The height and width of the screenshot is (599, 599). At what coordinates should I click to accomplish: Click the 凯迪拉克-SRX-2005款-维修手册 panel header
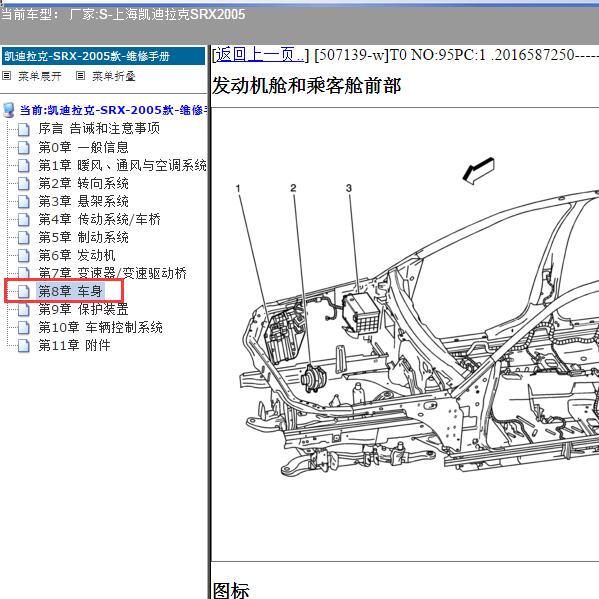[104, 56]
